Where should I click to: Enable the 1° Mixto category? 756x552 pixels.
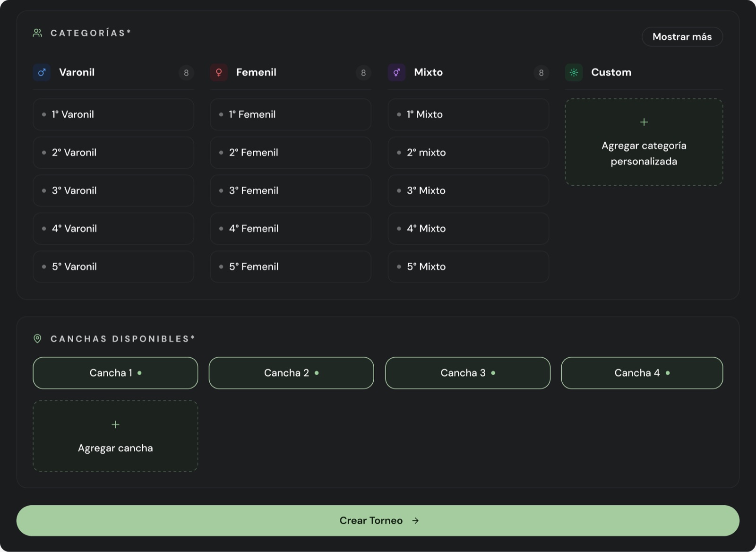(468, 114)
